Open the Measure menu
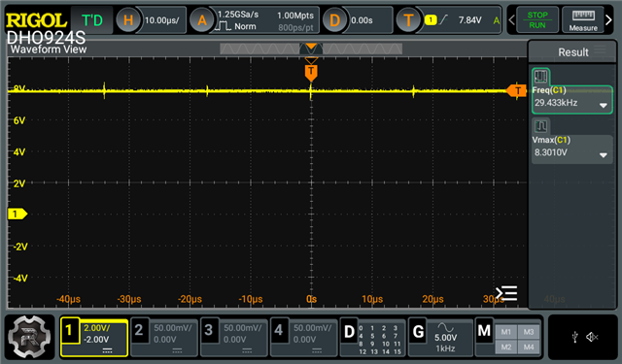The width and height of the screenshot is (622, 364). coord(583,19)
